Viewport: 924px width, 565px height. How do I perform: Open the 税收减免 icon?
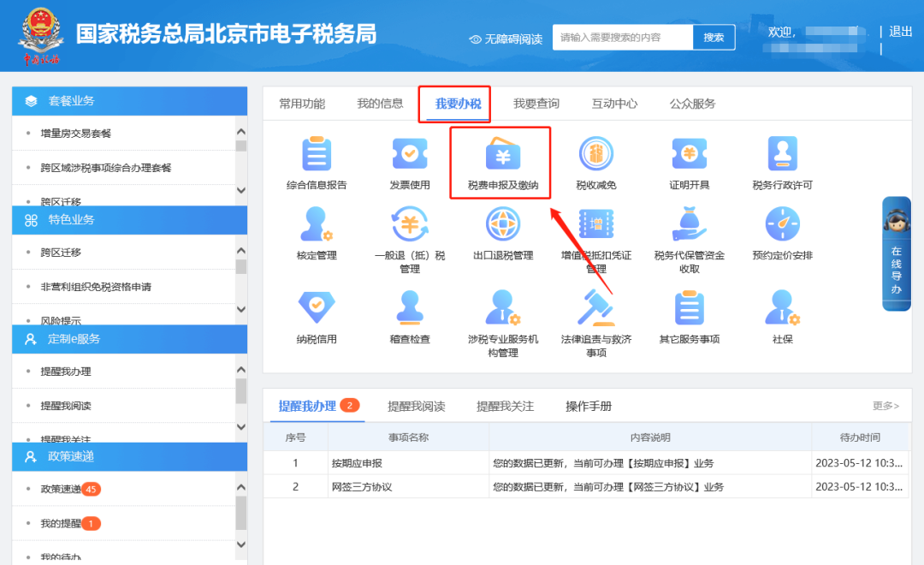595,154
